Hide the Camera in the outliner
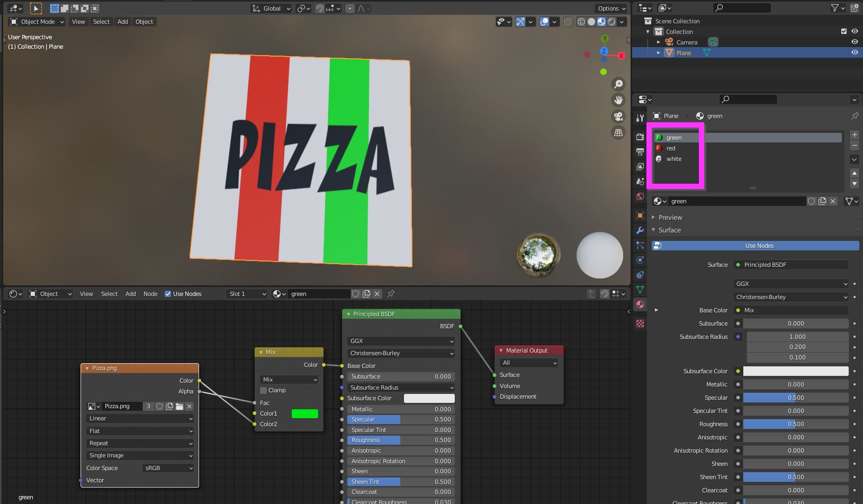Screen dimensions: 863x504 coord(854,42)
